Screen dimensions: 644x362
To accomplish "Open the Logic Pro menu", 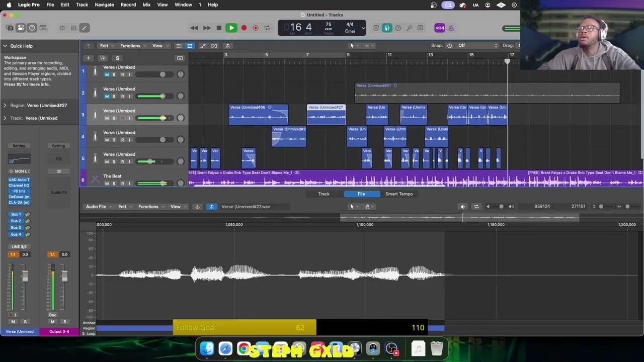I will pyautogui.click(x=29, y=5).
